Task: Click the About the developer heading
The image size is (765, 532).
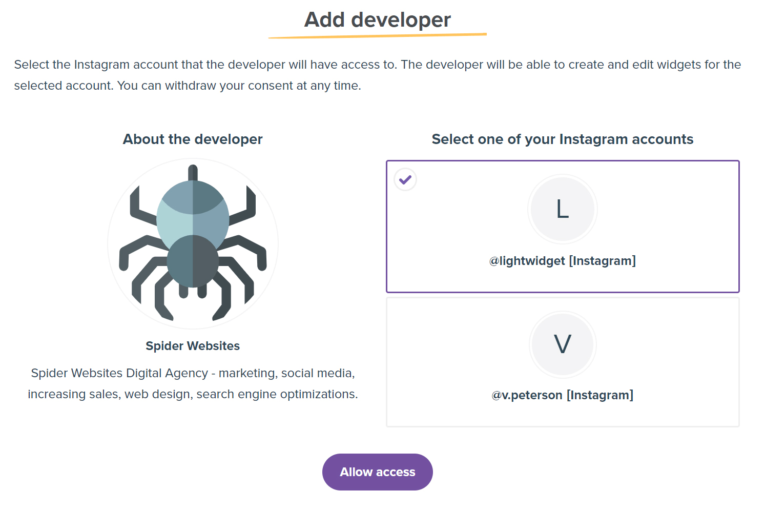Action: 192,139
